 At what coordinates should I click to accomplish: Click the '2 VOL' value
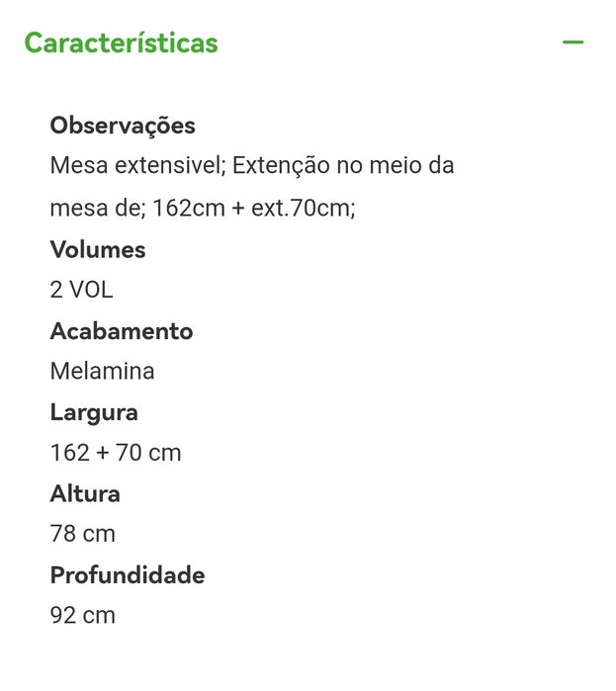[81, 290]
